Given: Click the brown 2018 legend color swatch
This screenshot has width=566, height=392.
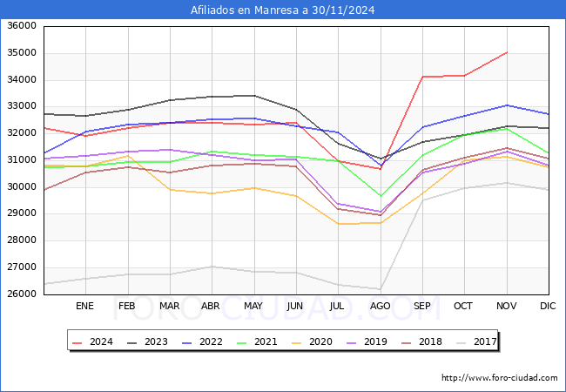Looking at the screenshot, I should tap(407, 342).
